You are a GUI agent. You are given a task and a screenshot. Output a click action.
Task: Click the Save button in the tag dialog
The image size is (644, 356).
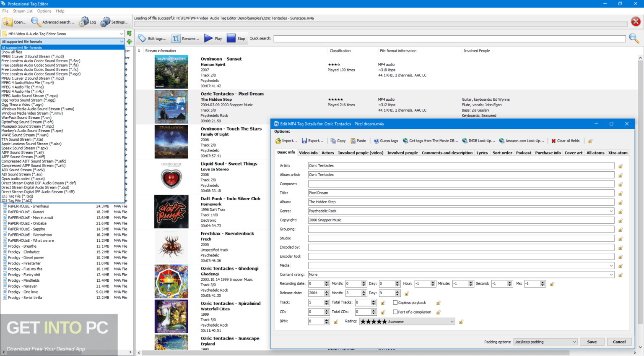(592, 342)
